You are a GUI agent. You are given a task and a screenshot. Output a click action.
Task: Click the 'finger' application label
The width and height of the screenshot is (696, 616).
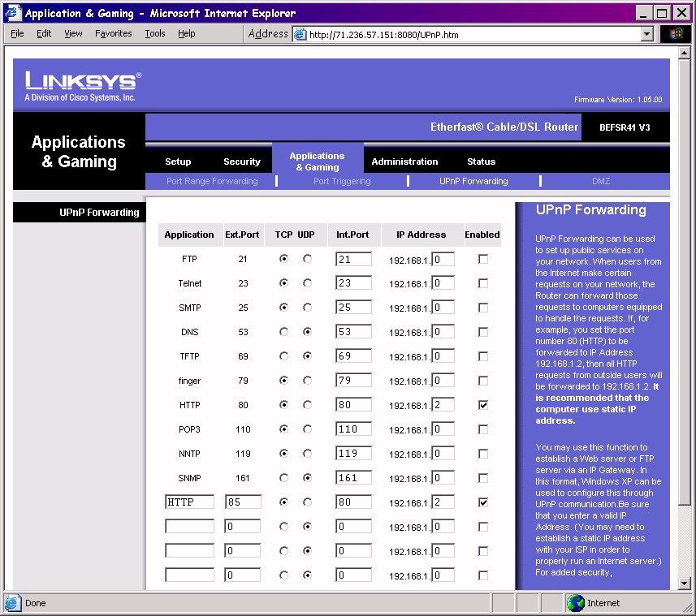(x=189, y=381)
